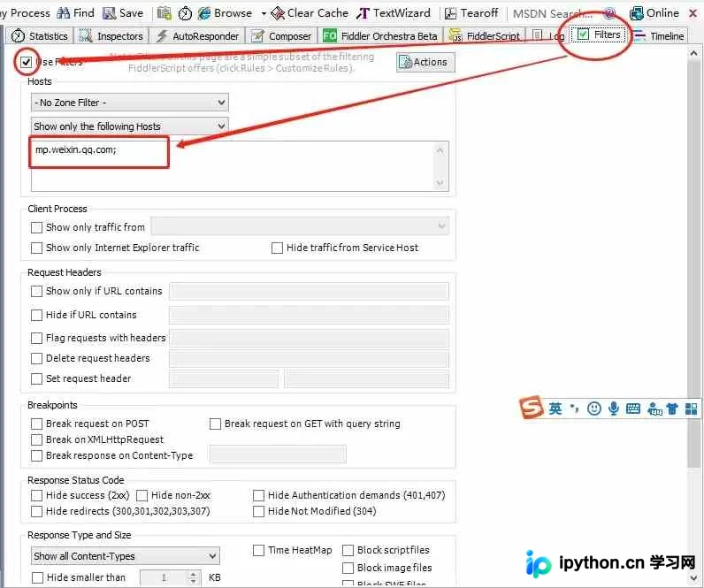Switch to the Inspectors tab
This screenshot has width=704, height=588.
pos(111,35)
